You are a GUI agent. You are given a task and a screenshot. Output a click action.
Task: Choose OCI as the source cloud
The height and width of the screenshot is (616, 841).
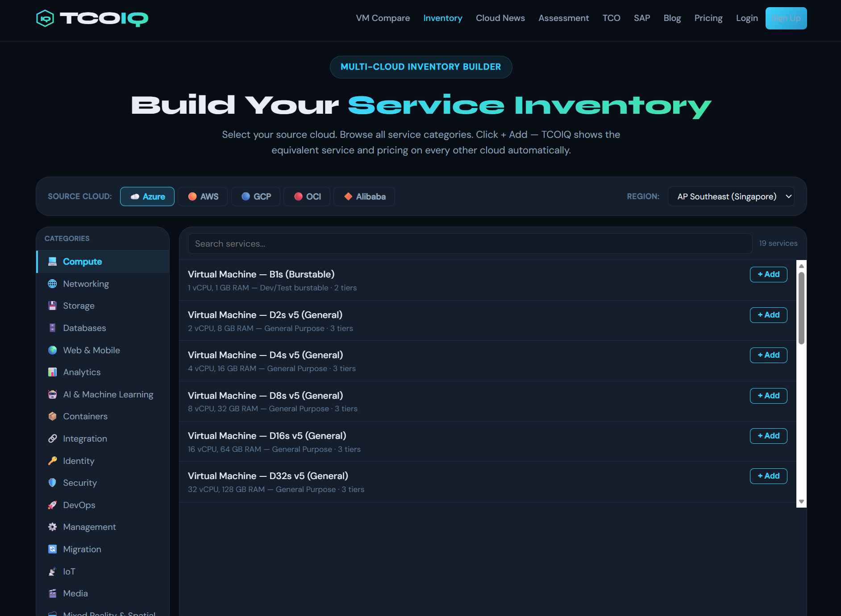coord(307,196)
